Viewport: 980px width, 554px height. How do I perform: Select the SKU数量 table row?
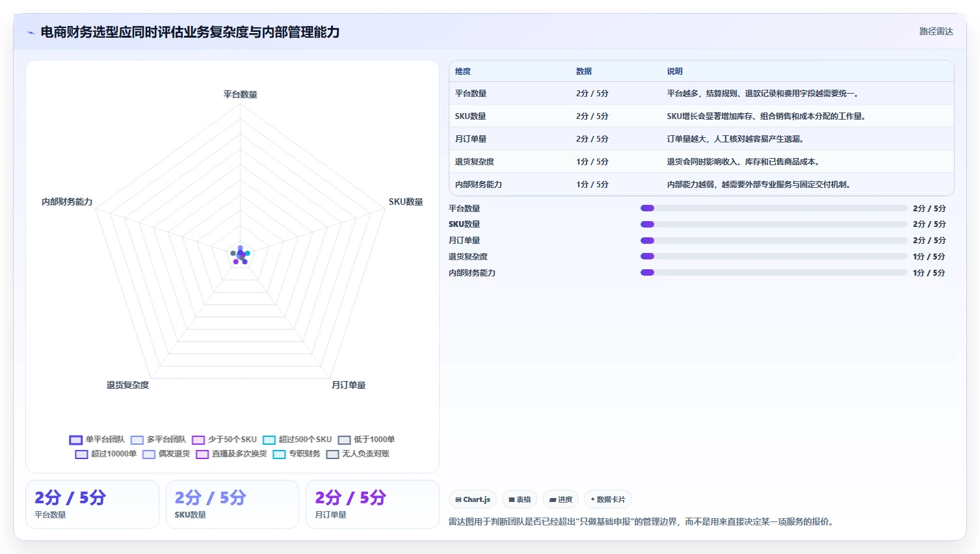click(701, 116)
